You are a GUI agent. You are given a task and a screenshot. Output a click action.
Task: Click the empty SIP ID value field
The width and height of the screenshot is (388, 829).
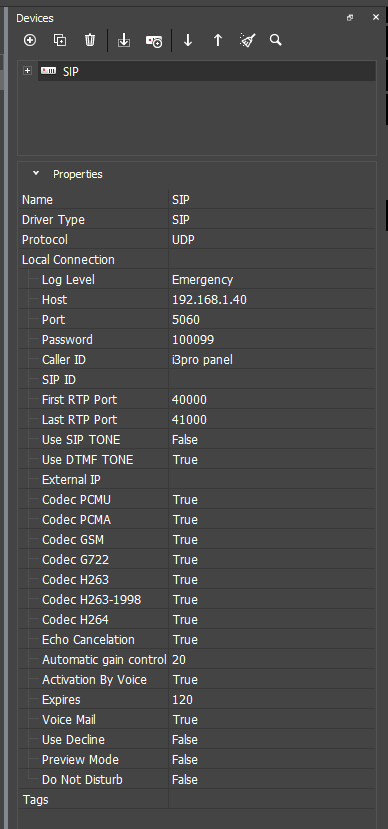[272, 380]
